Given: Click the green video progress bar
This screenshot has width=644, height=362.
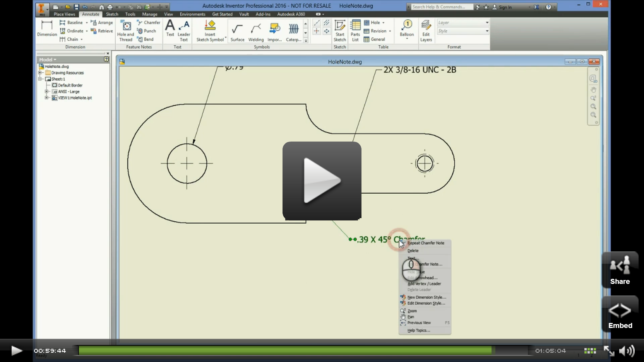Looking at the screenshot, I should pos(284,351).
